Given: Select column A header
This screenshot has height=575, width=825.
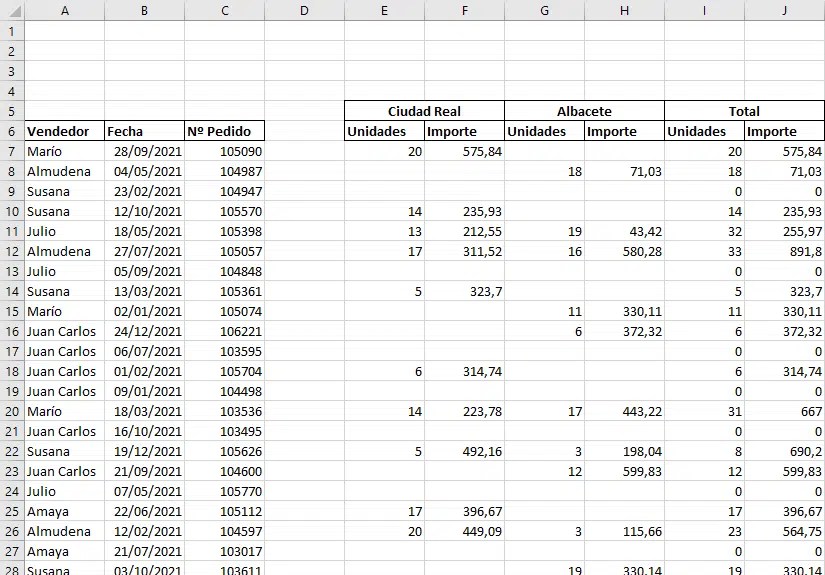Looking at the screenshot, I should point(65,11).
